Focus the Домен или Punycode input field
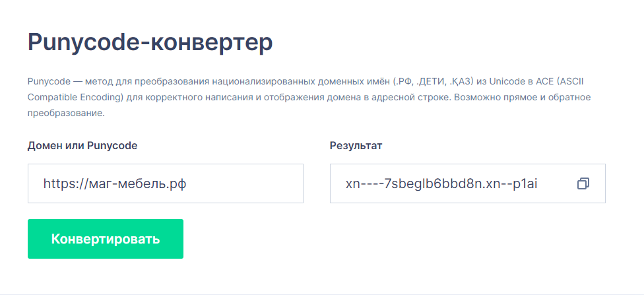The image size is (644, 295). tap(165, 183)
